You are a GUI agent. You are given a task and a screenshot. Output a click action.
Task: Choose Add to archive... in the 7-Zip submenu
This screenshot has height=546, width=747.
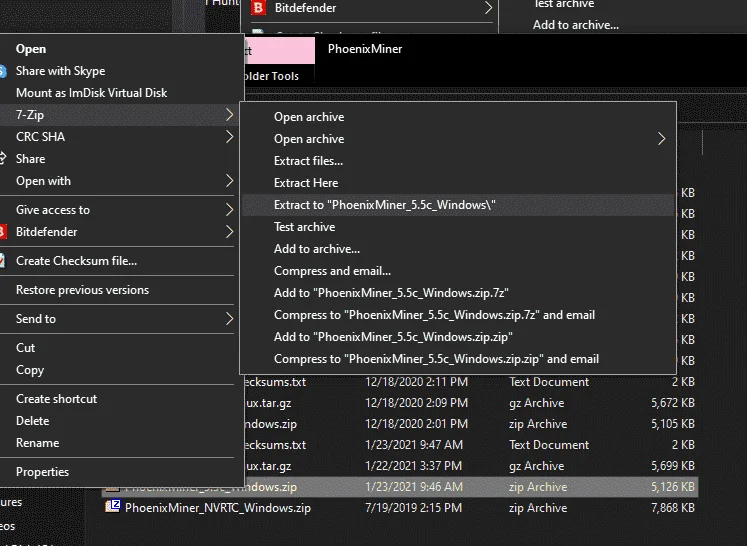458,249
